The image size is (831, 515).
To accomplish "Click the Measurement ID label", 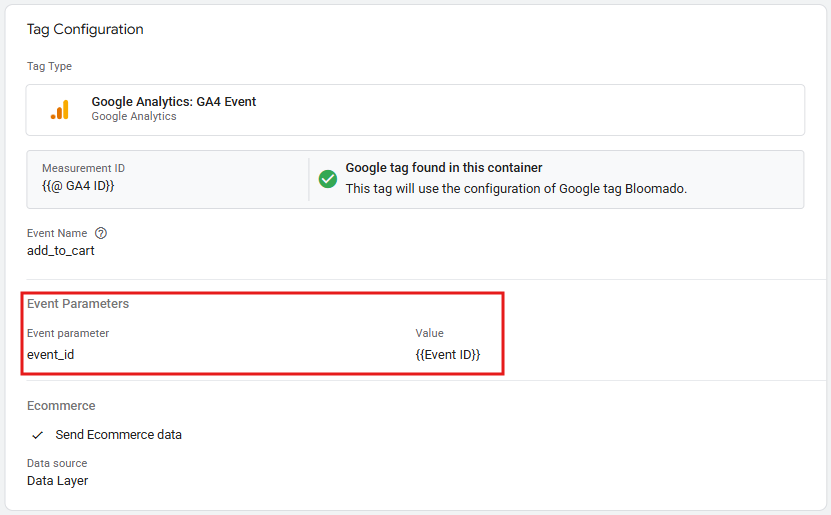I will [x=83, y=168].
